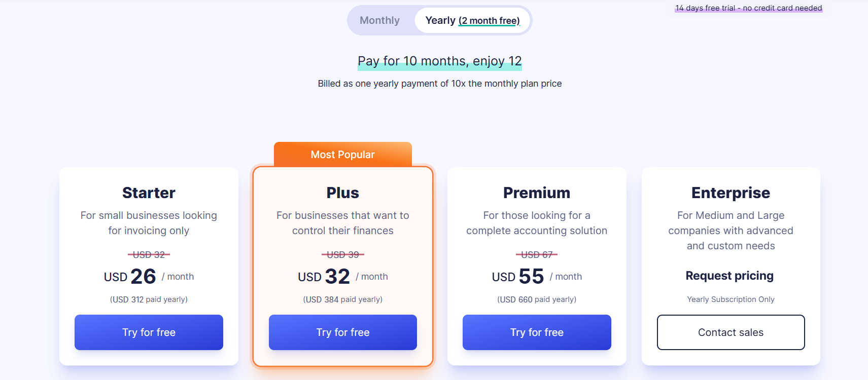
Task: Select the Enterprise plan heading
Action: [x=731, y=193]
